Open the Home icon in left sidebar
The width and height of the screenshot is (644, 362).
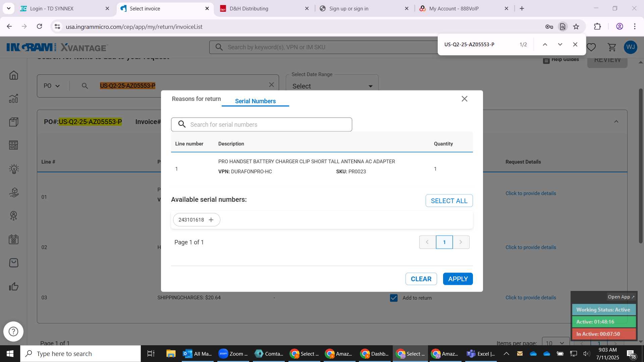pos(14,75)
